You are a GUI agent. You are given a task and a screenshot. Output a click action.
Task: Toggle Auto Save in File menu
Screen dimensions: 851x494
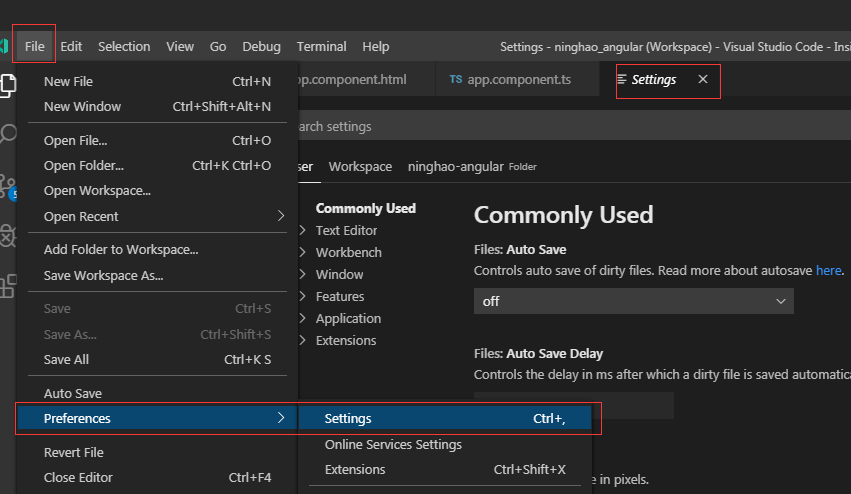[157, 394]
